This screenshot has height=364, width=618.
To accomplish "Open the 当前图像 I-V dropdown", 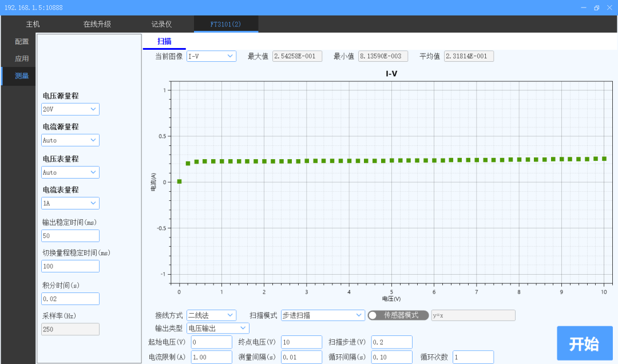I will click(211, 56).
